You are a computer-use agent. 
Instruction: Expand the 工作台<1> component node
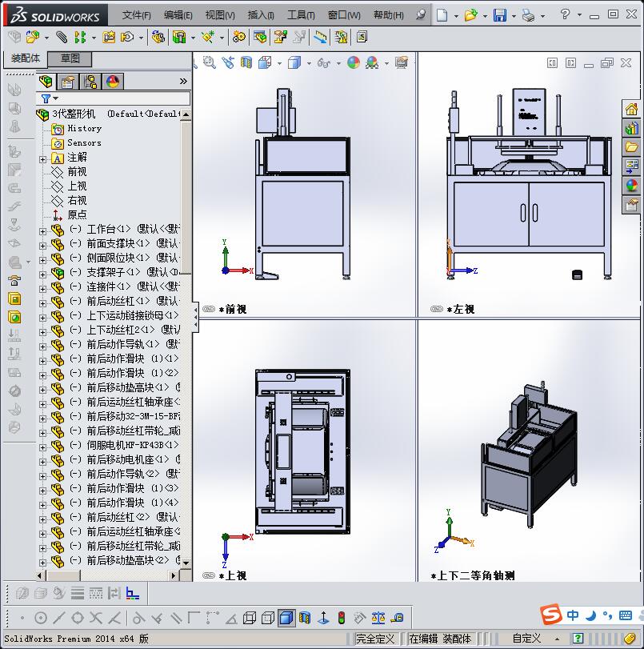[42, 231]
